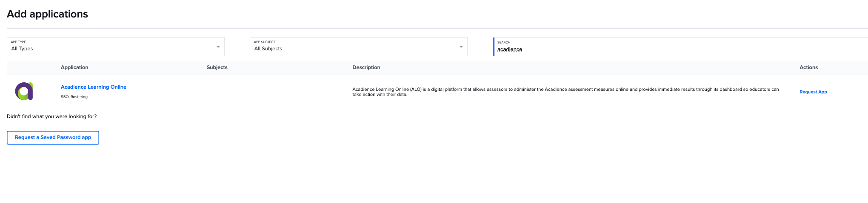This screenshot has width=868, height=203.
Task: Click the small SEARCH label
Action: tap(504, 42)
